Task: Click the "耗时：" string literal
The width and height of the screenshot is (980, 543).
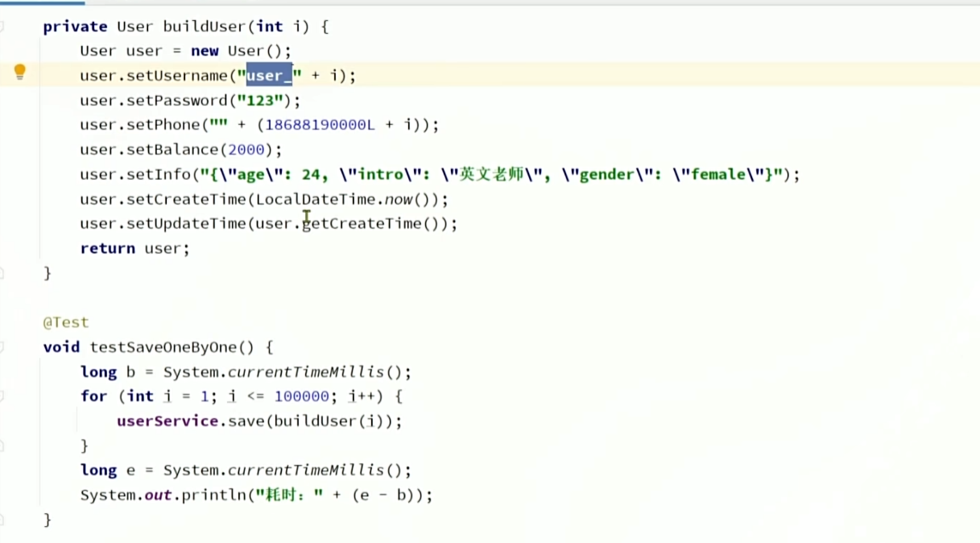Action: pos(287,495)
